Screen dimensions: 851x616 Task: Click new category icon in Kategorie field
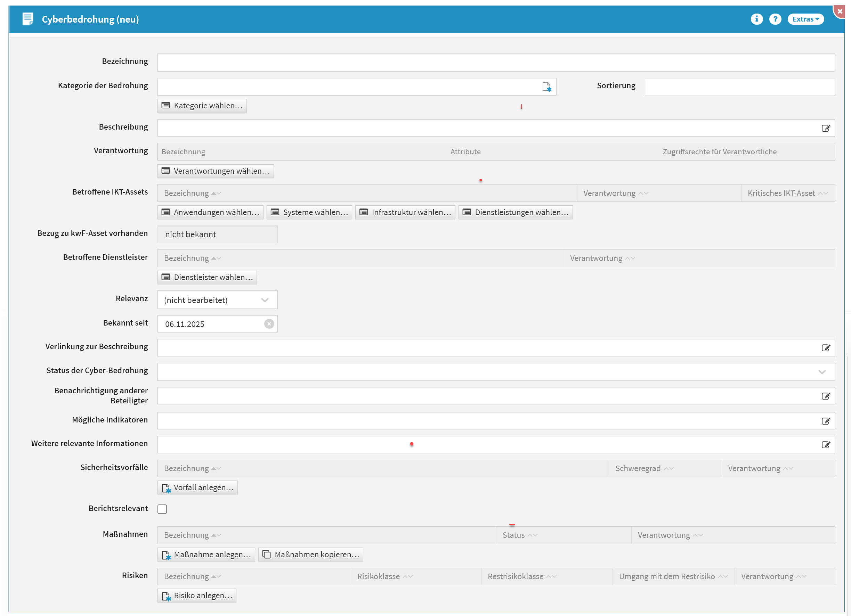click(x=546, y=87)
